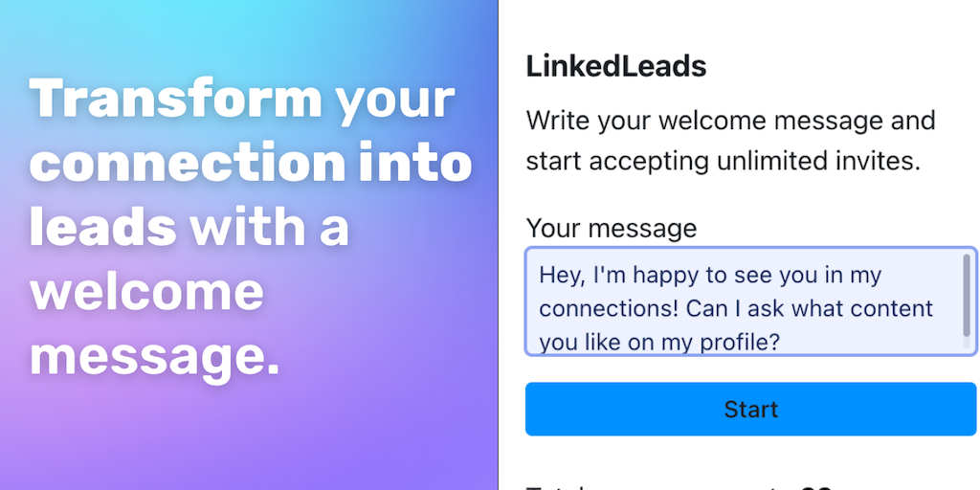Click the message box scrollbar
This screenshot has width=980, height=490.
point(968,287)
